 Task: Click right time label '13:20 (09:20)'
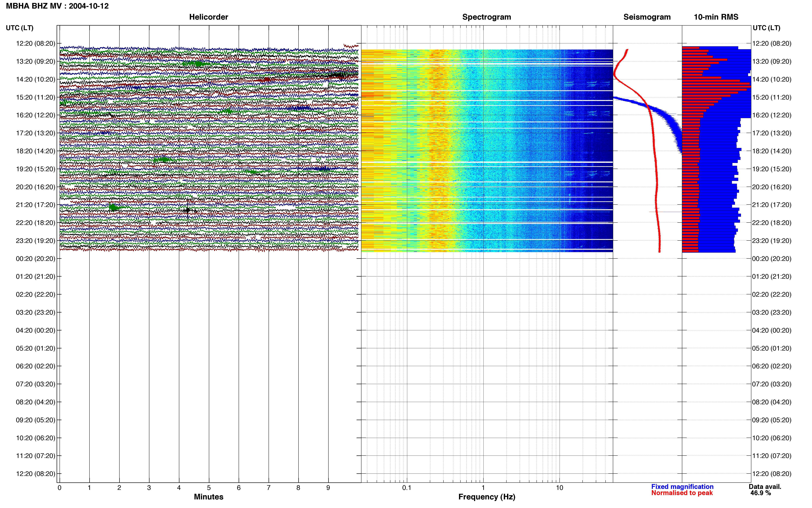tap(772, 61)
